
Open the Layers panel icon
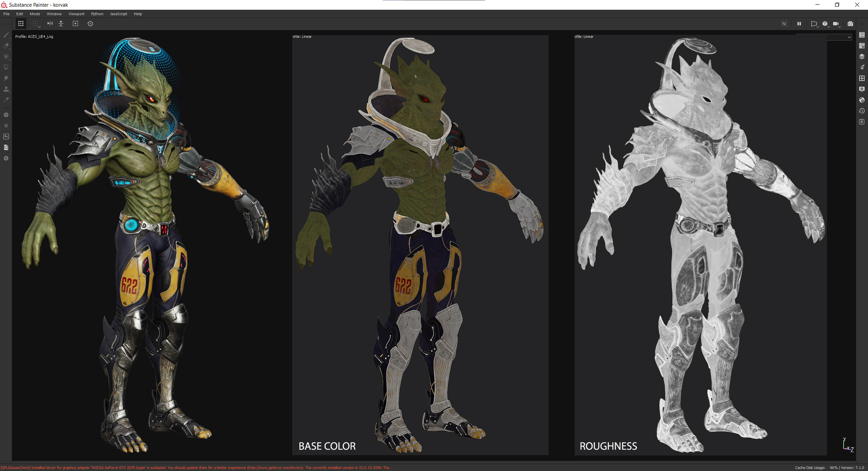[x=862, y=57]
